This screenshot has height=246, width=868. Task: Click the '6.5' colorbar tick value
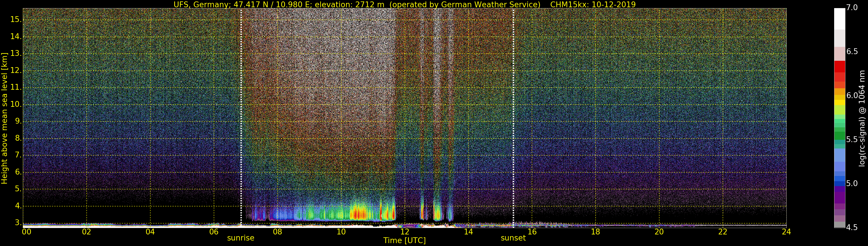coord(852,52)
